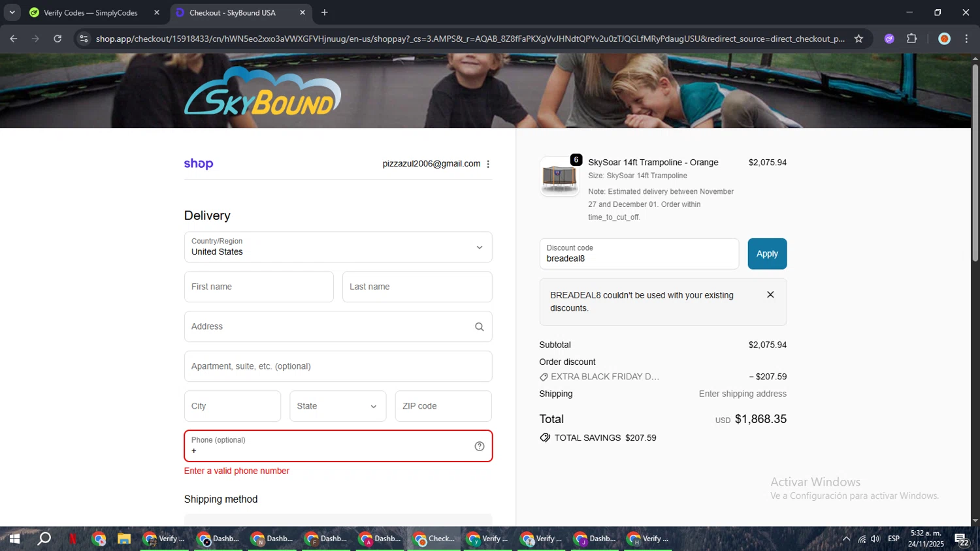Close the Checkout SkyBound USA tab
980x551 pixels.
[302, 12]
